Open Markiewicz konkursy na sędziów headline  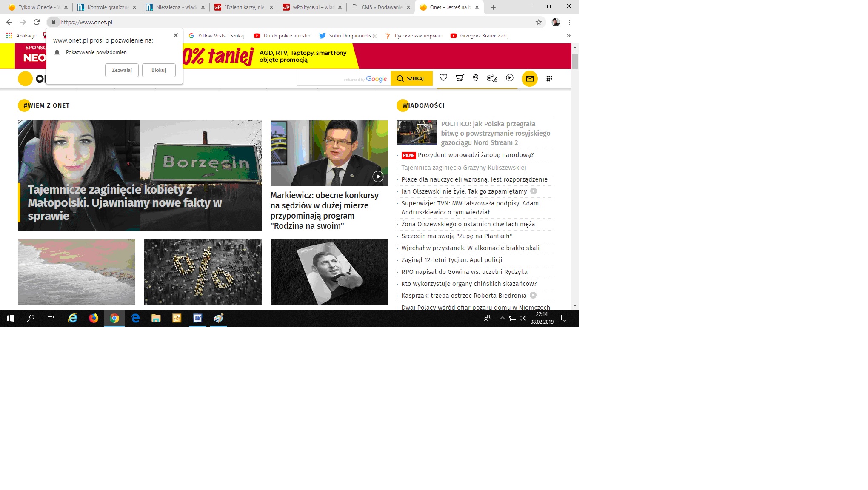tap(325, 211)
